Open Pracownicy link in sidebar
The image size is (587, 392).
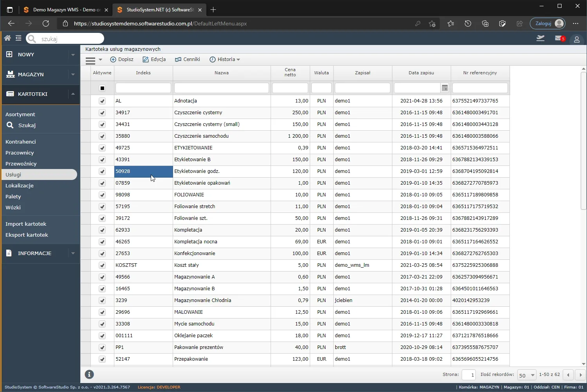[20, 153]
